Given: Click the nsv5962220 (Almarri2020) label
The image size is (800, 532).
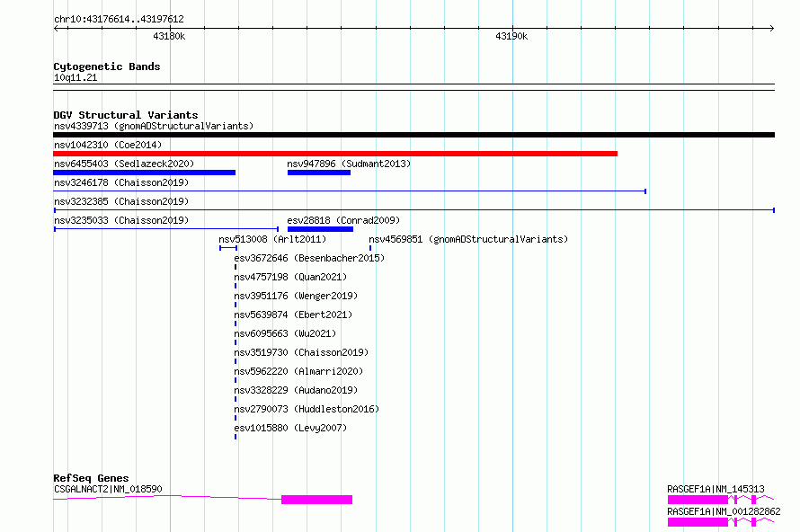Looking at the screenshot, I should [x=298, y=371].
